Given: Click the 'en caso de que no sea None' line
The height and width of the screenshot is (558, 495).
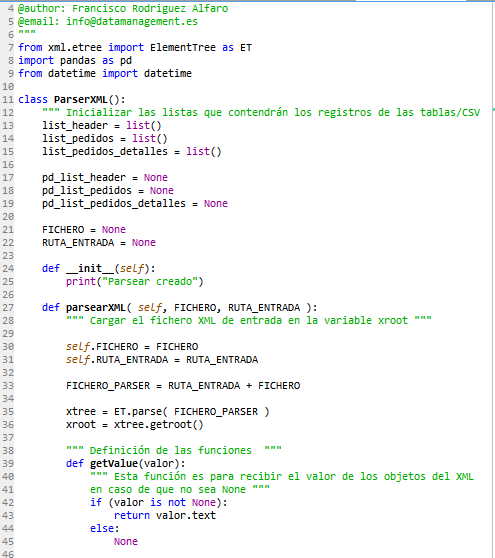Looking at the screenshot, I should click(180, 490).
